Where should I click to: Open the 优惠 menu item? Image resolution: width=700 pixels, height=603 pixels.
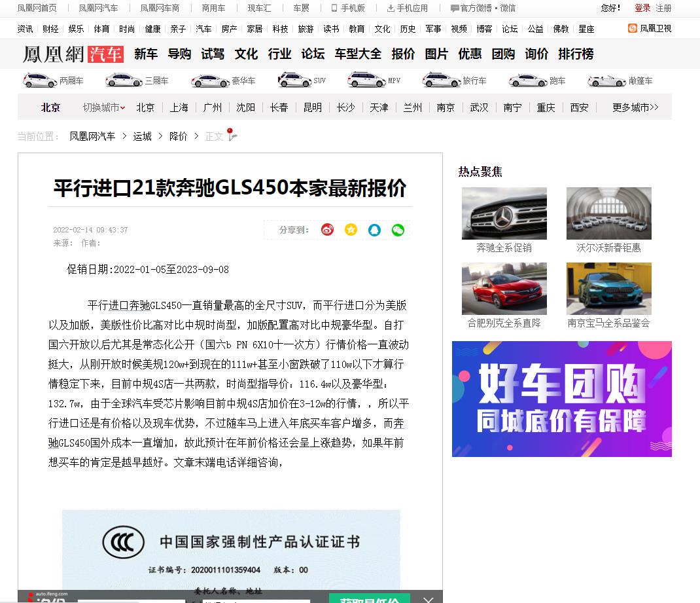point(470,54)
